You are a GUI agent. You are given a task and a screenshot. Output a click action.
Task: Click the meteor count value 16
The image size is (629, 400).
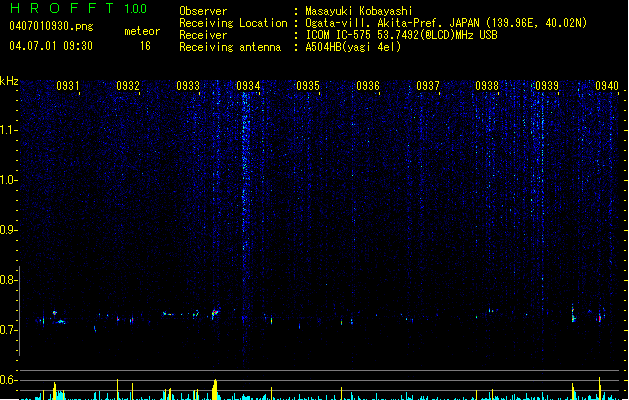pyautogui.click(x=145, y=46)
